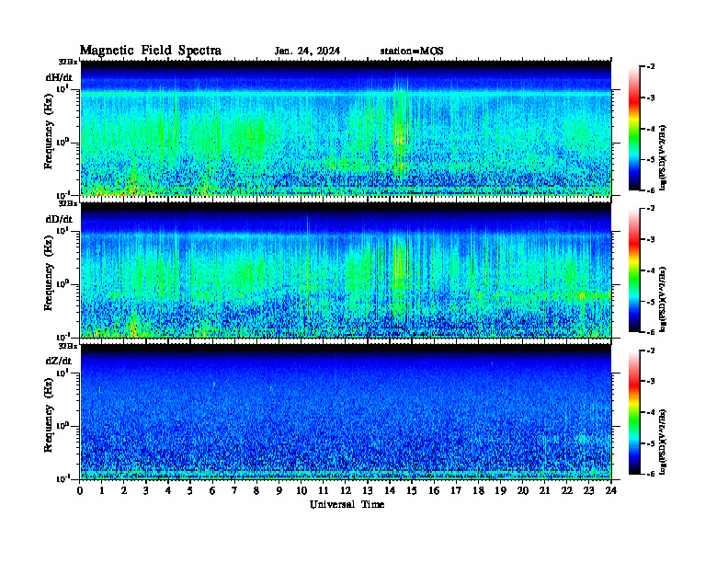Click the "32Hz" label above the dZ/dt panel
The width and height of the screenshot is (728, 563).
tap(67, 346)
